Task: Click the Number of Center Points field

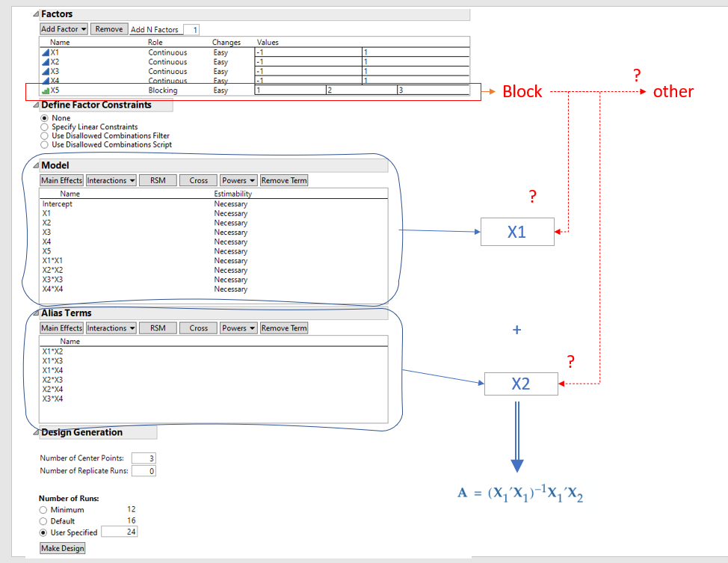Action: (144, 458)
